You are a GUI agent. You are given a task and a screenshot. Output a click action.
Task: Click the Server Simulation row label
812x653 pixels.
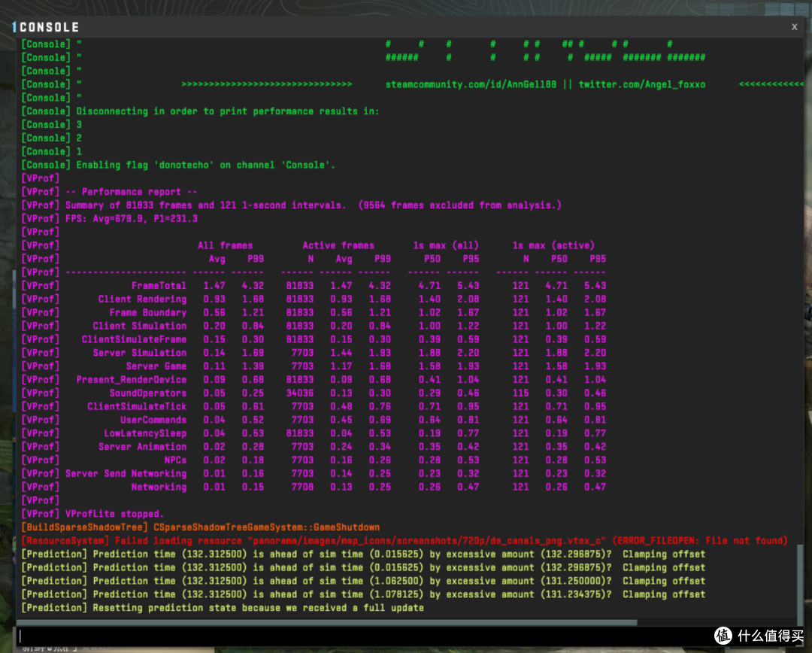(x=139, y=353)
